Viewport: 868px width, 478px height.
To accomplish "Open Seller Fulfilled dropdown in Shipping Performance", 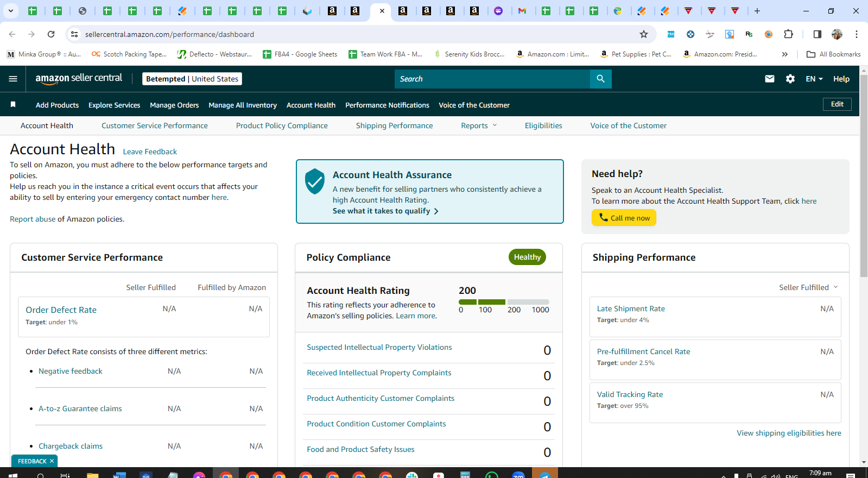I will [x=809, y=287].
